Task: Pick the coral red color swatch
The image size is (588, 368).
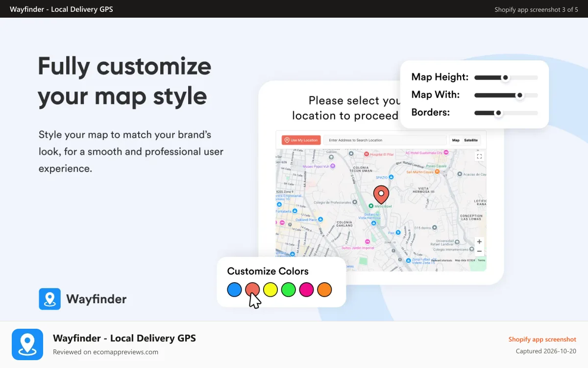Action: tap(252, 289)
